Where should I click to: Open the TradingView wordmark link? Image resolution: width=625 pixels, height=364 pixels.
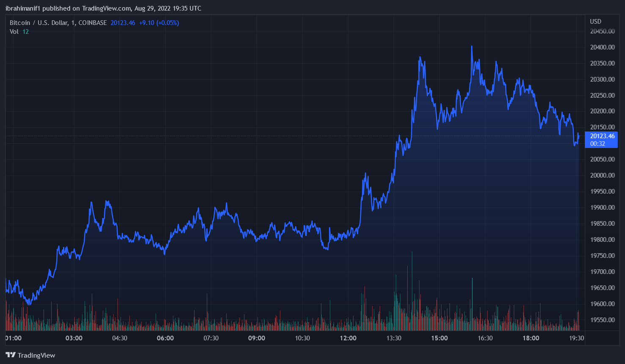[x=36, y=356]
